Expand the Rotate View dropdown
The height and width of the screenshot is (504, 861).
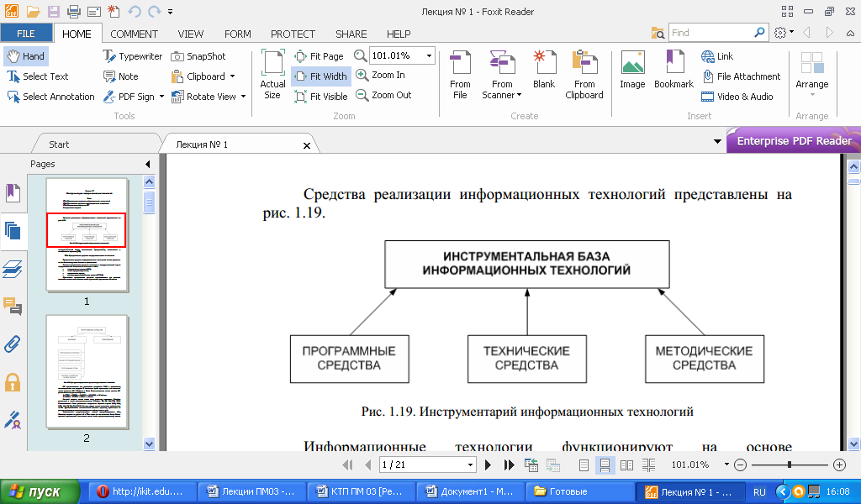[x=243, y=97]
